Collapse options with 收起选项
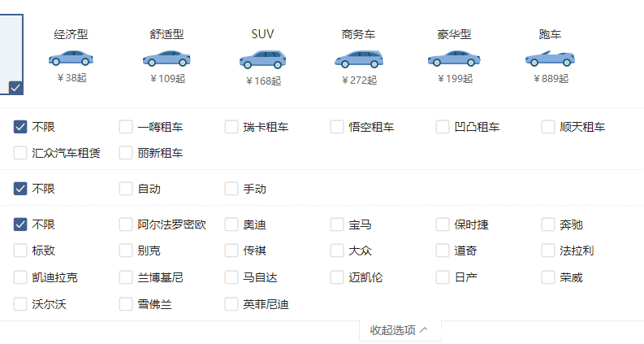 click(399, 330)
